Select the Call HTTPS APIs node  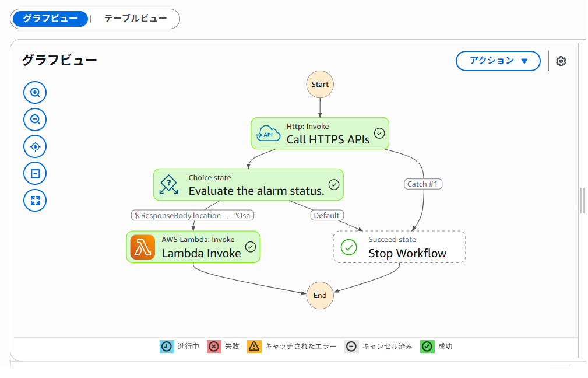coord(328,139)
